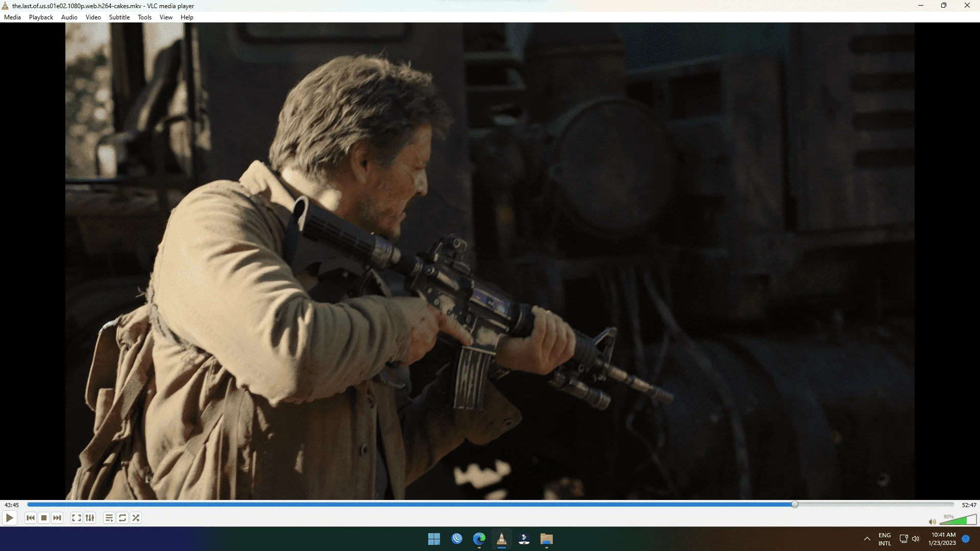The width and height of the screenshot is (980, 551).
Task: Toggle loop repeat mode
Action: pyautogui.click(x=122, y=518)
